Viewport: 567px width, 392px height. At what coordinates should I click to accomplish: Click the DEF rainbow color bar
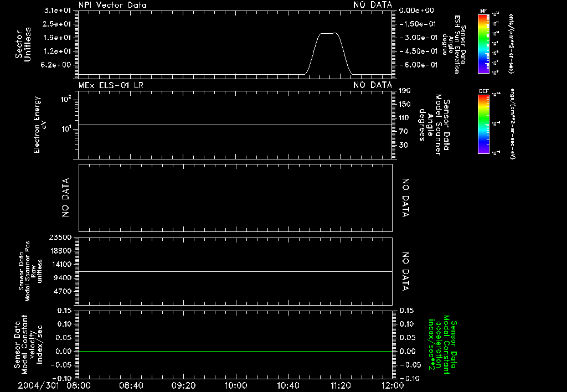click(x=483, y=124)
